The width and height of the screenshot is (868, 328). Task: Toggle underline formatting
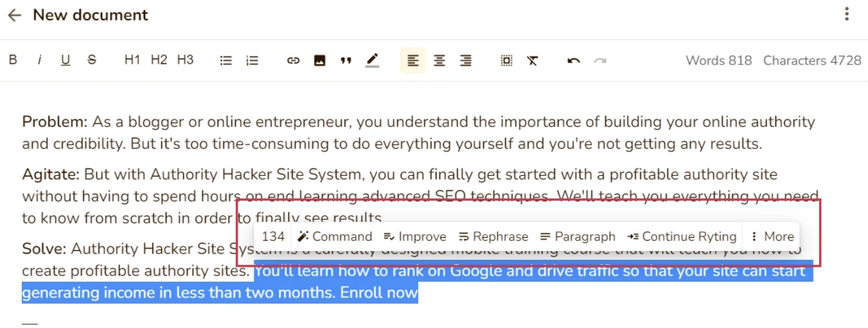[x=66, y=60]
